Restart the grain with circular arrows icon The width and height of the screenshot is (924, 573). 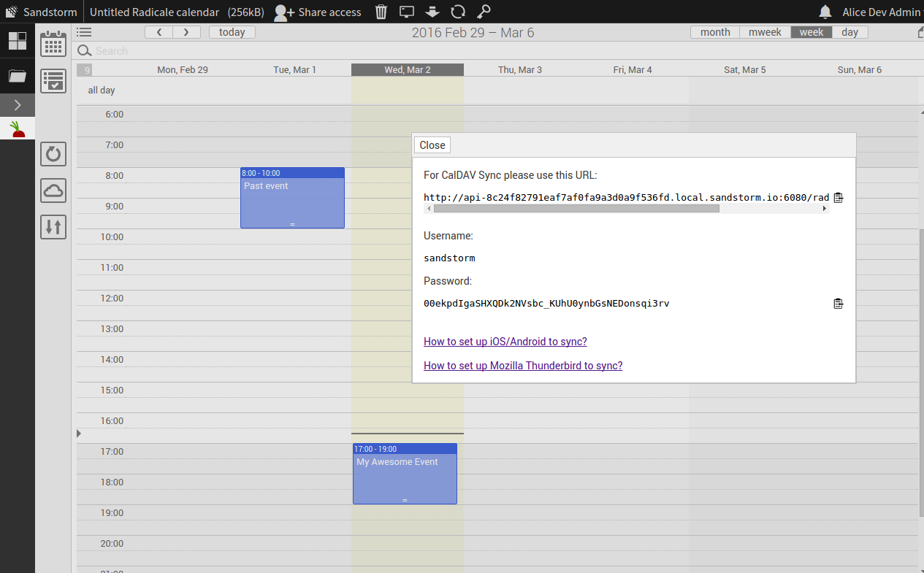pyautogui.click(x=458, y=12)
